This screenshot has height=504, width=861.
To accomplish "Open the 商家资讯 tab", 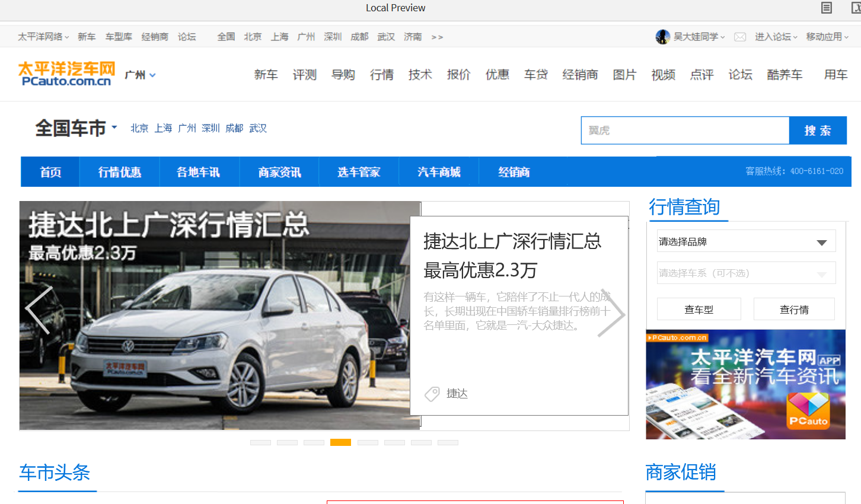I will click(279, 172).
